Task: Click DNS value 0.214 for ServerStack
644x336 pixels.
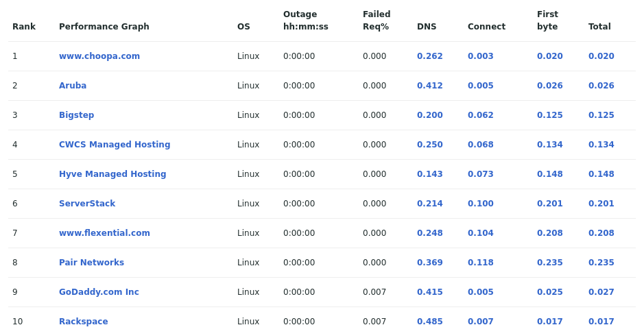Action: point(429,204)
